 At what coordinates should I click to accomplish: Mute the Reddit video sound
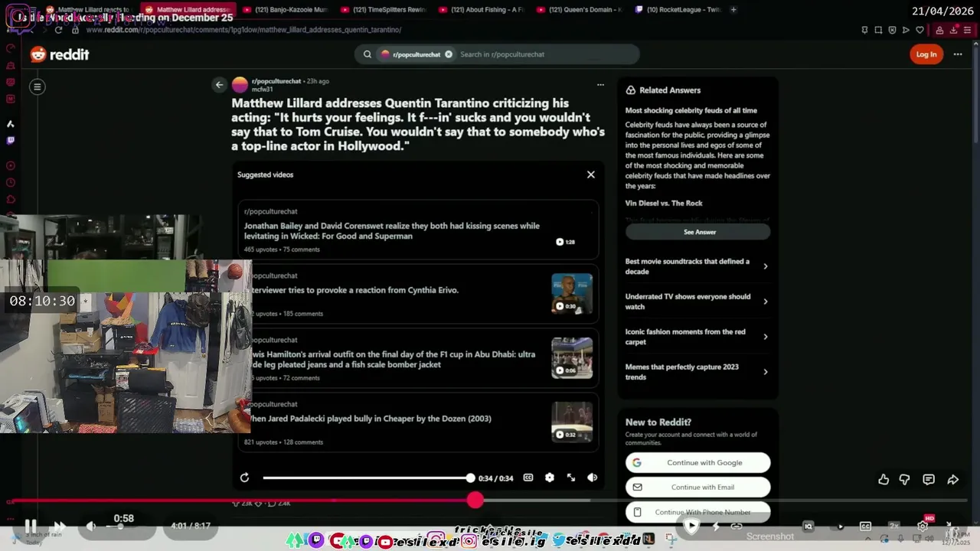click(592, 478)
